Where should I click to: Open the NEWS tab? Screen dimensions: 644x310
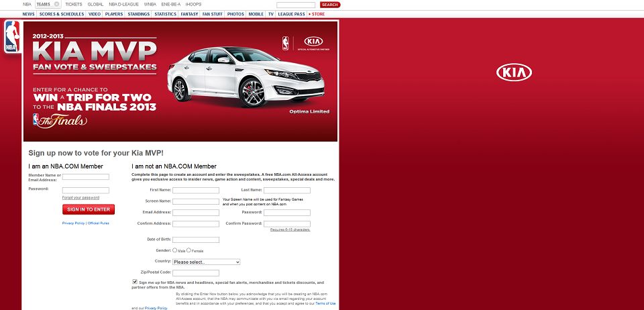tap(29, 14)
